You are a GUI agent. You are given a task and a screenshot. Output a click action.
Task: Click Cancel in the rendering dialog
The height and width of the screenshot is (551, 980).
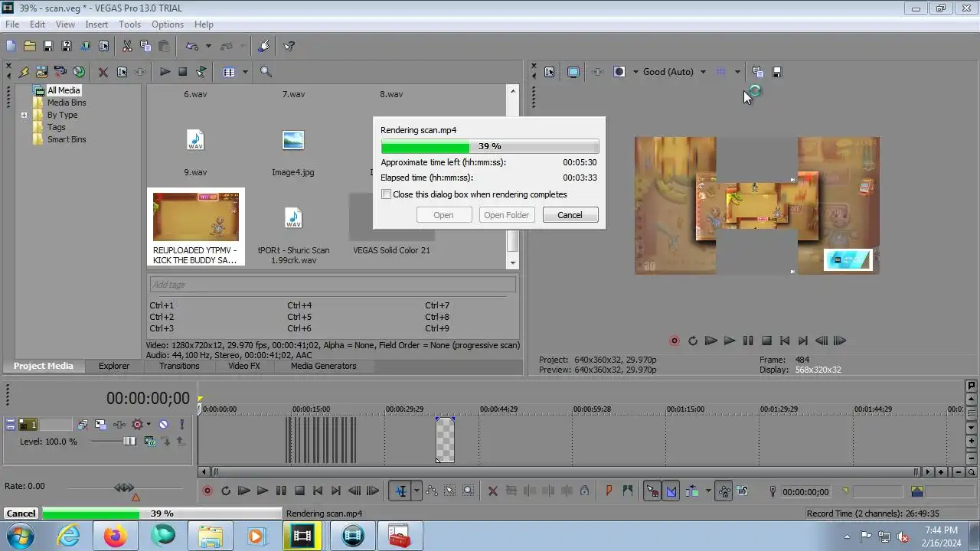click(570, 215)
